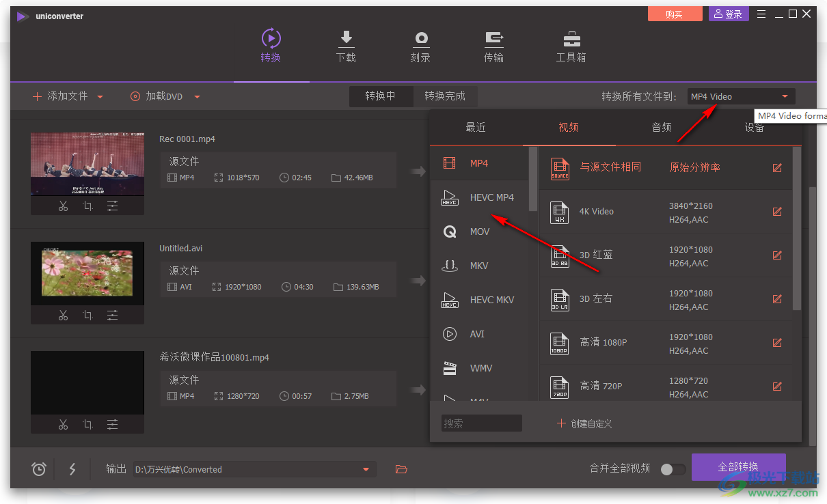Image resolution: width=827 pixels, height=504 pixels.
Task: Toggle the 合并全部视频 merge switch
Action: (x=673, y=468)
